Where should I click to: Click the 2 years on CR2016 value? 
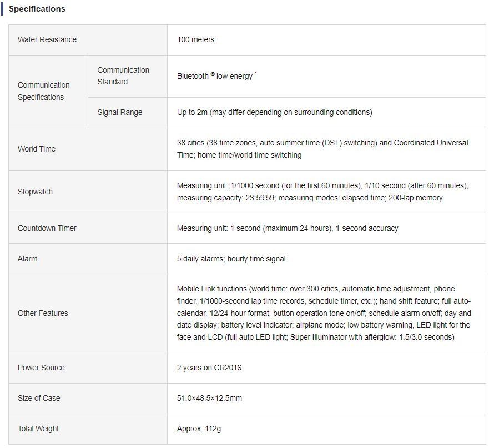209,368
